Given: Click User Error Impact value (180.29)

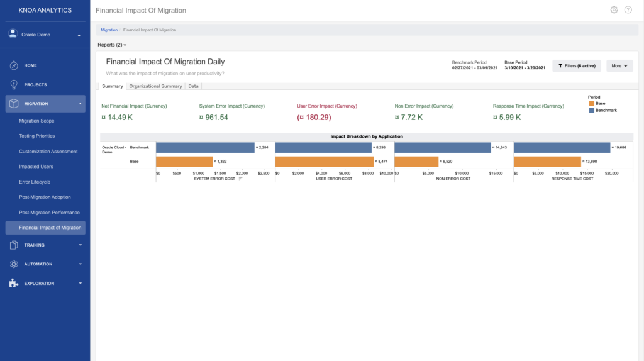Looking at the screenshot, I should point(314,118).
